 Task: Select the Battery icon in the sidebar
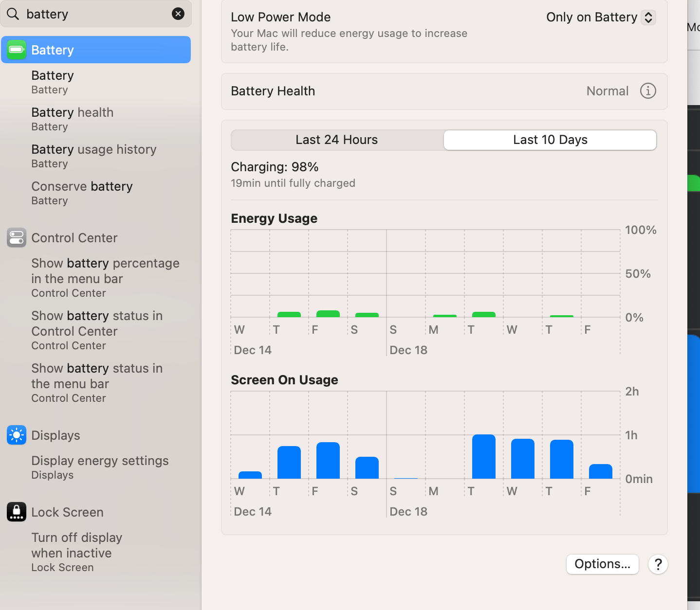[x=16, y=49]
